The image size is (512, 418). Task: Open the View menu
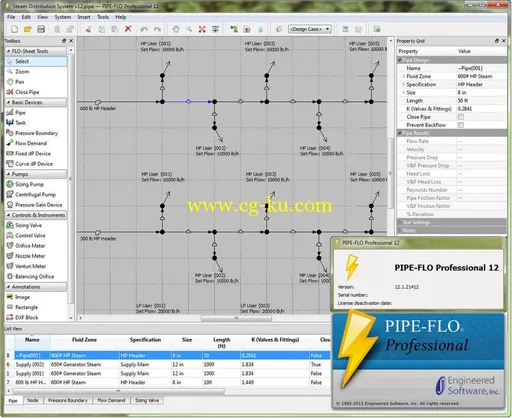point(42,17)
